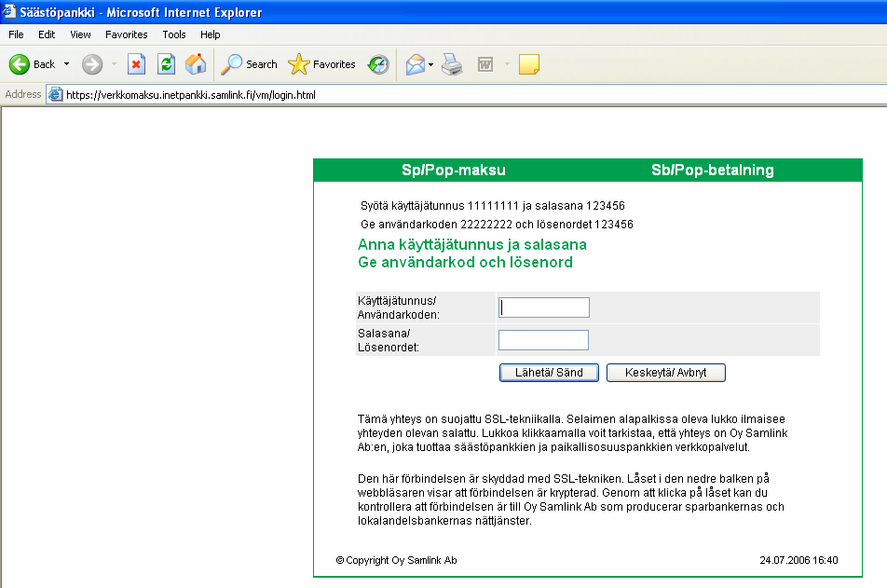The width and height of the screenshot is (887, 588).
Task: Open the File menu
Action: 16,34
